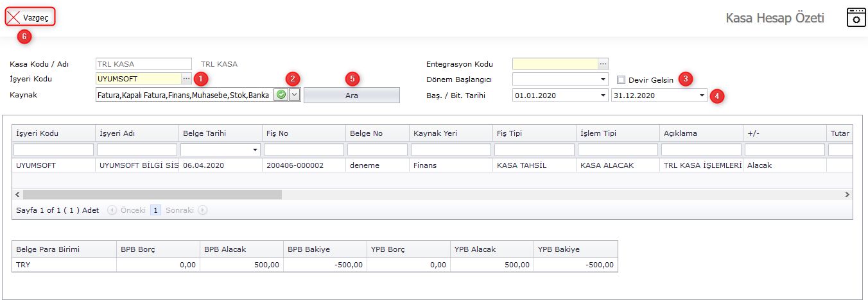Go to next page arrow icon (Sonraki)
Image resolution: width=868 pixels, height=300 pixels.
tap(203, 210)
